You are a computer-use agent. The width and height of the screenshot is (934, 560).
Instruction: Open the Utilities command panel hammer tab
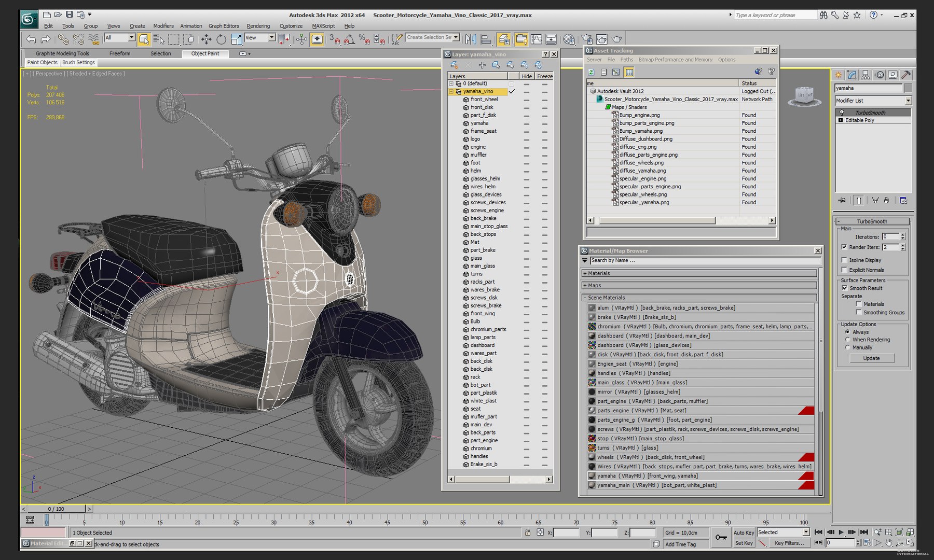coord(906,75)
